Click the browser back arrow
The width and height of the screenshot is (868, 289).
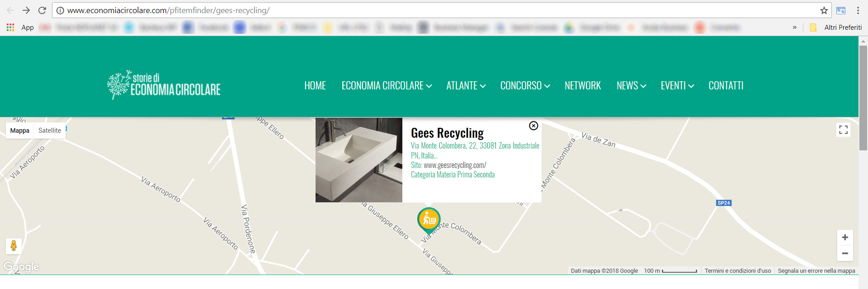coord(10,10)
